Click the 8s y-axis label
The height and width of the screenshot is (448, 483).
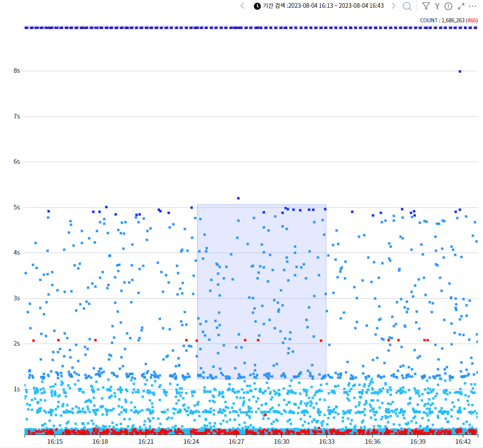click(17, 71)
